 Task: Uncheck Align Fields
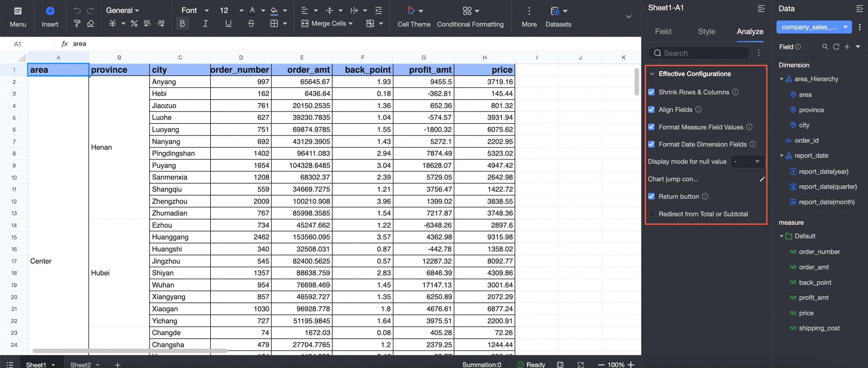point(651,109)
